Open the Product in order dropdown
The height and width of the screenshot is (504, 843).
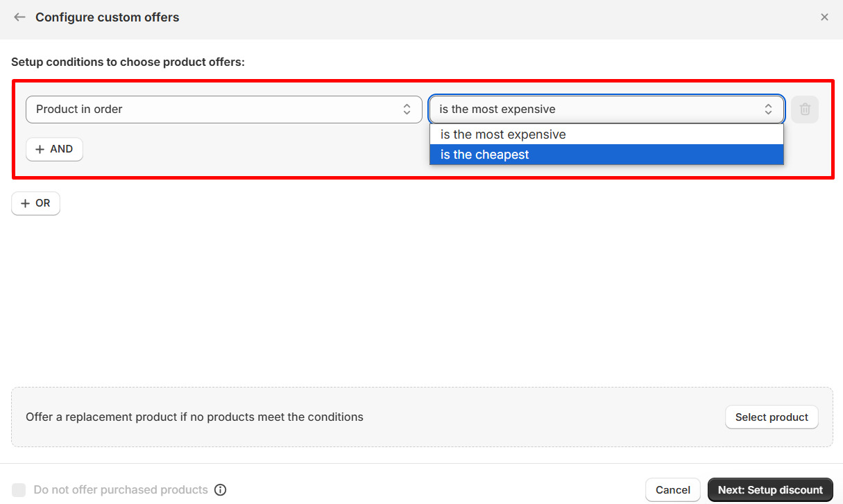pyautogui.click(x=223, y=110)
